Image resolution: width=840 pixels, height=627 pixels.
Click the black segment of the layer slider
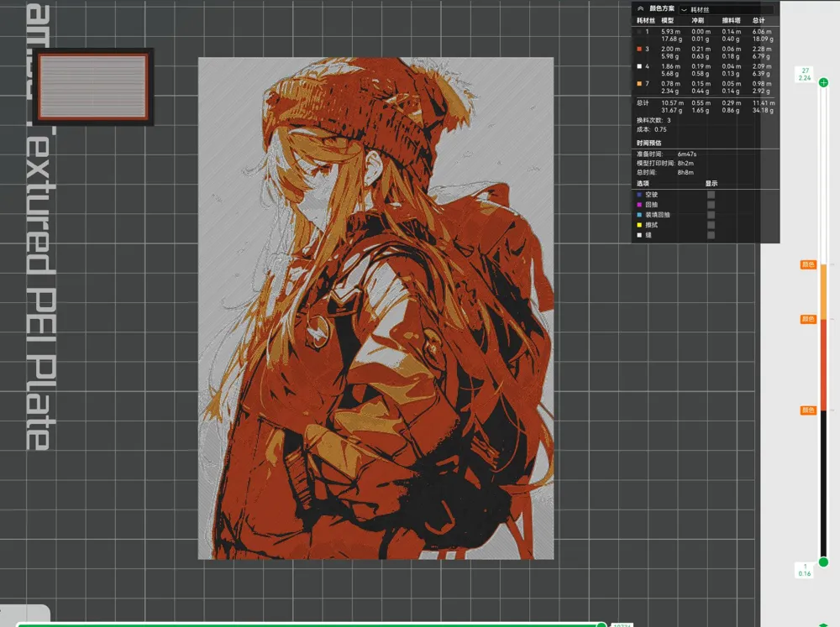[x=823, y=483]
